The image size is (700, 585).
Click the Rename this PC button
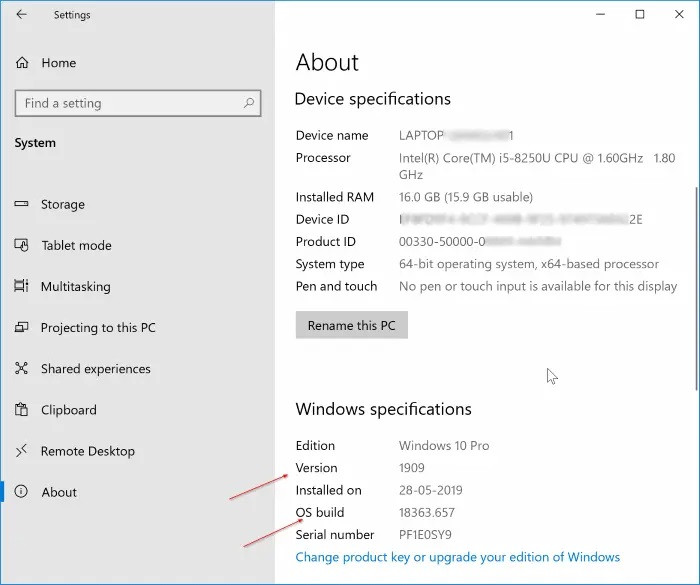(x=351, y=325)
